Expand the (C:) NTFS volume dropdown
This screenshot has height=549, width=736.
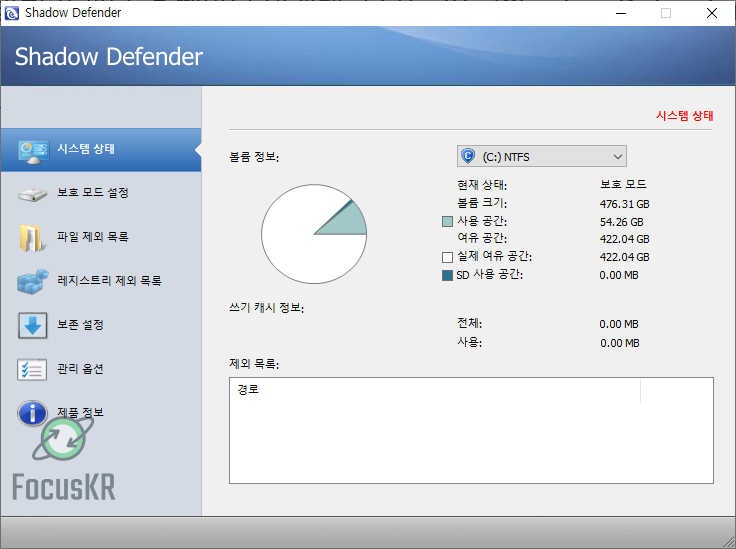coord(542,156)
